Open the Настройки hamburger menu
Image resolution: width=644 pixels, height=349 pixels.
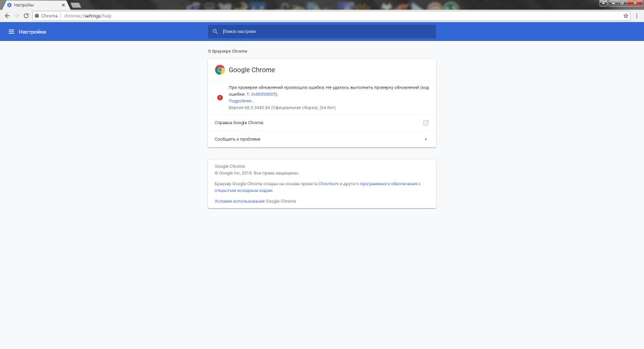tap(11, 32)
